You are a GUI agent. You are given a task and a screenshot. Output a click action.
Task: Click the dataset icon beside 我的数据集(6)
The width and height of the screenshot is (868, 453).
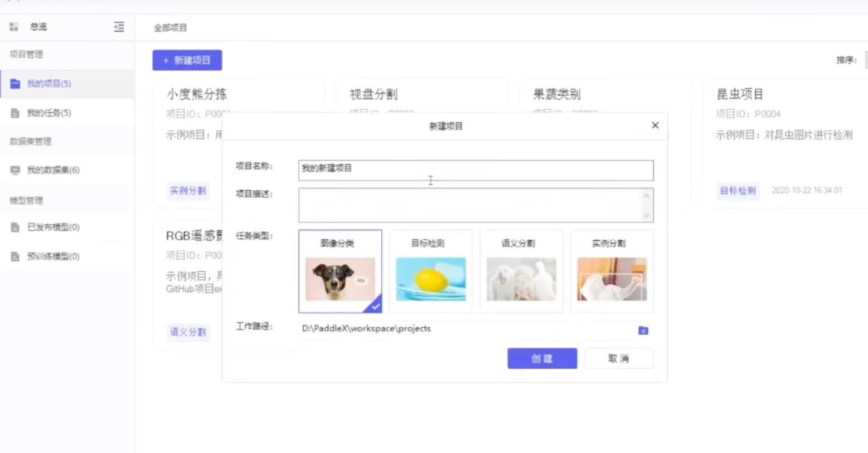15,170
